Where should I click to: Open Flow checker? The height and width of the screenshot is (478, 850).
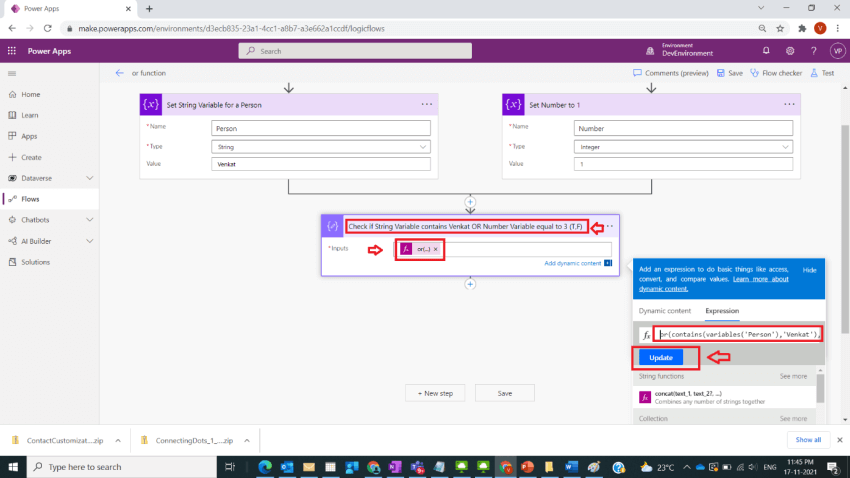click(776, 73)
